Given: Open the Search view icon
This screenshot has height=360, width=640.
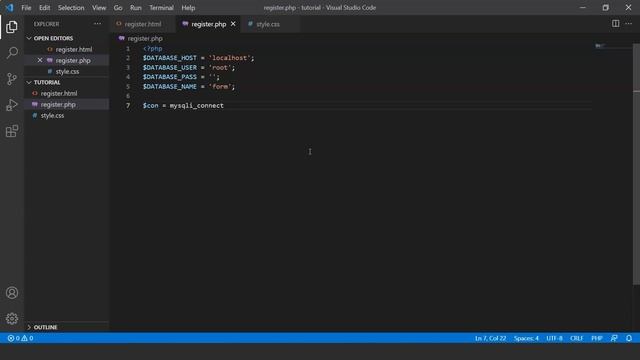Looking at the screenshot, I should pyautogui.click(x=12, y=53).
